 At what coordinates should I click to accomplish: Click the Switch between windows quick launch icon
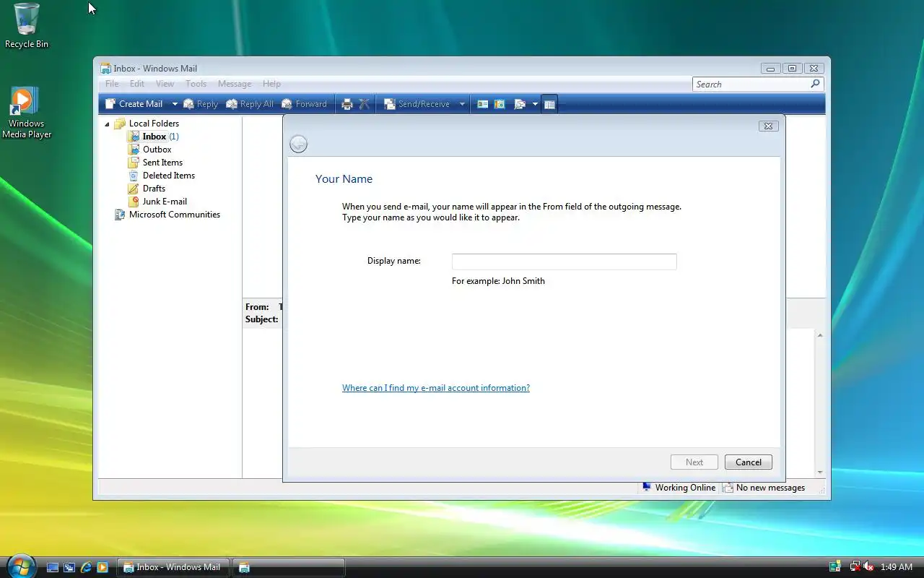pyautogui.click(x=69, y=567)
